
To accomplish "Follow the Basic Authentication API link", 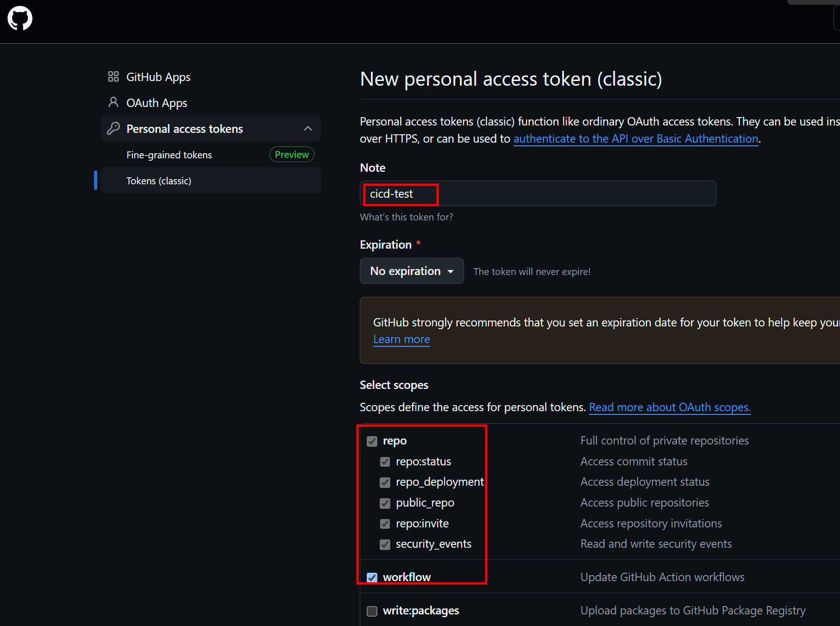I will (x=636, y=138).
